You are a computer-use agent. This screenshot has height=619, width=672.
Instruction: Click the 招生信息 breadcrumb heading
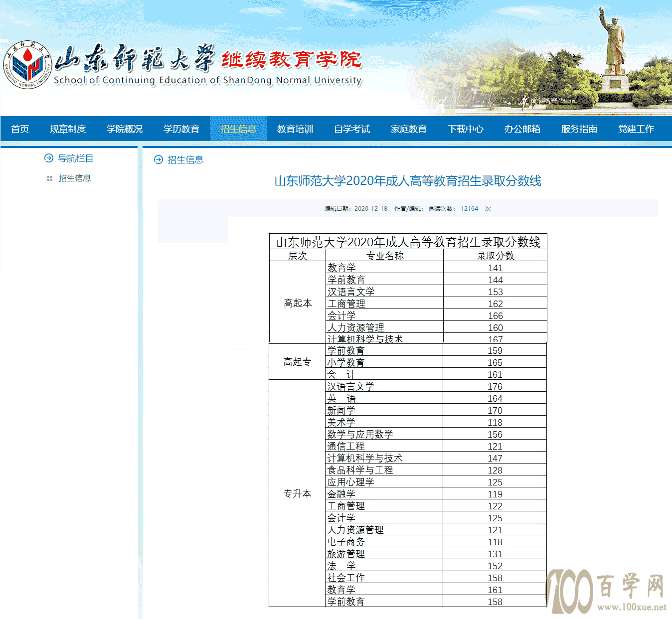click(185, 159)
